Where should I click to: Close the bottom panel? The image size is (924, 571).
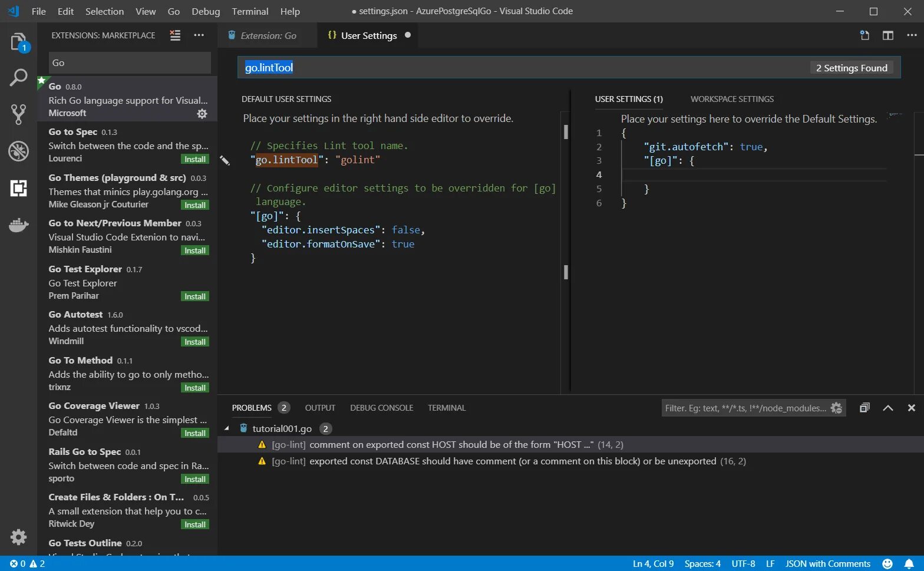[912, 408]
